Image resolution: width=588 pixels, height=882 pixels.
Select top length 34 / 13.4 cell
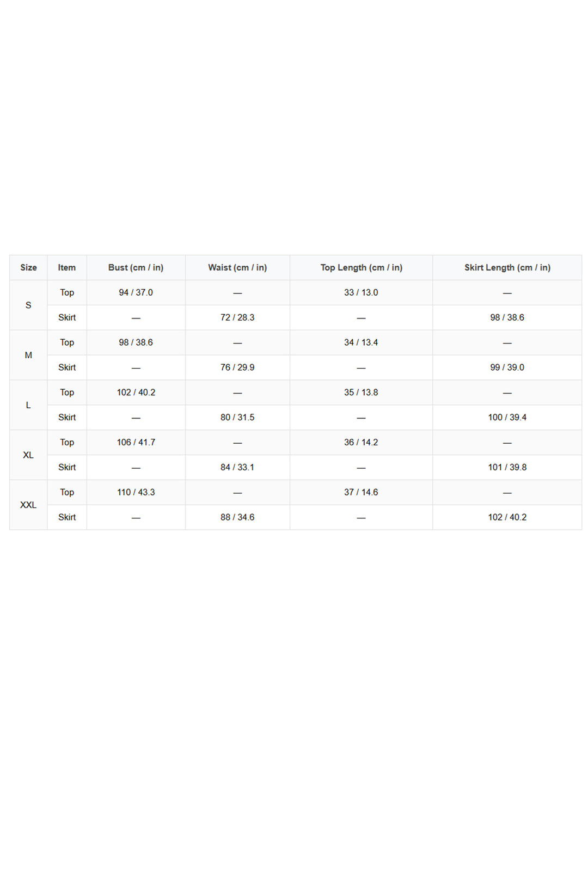[x=361, y=342]
